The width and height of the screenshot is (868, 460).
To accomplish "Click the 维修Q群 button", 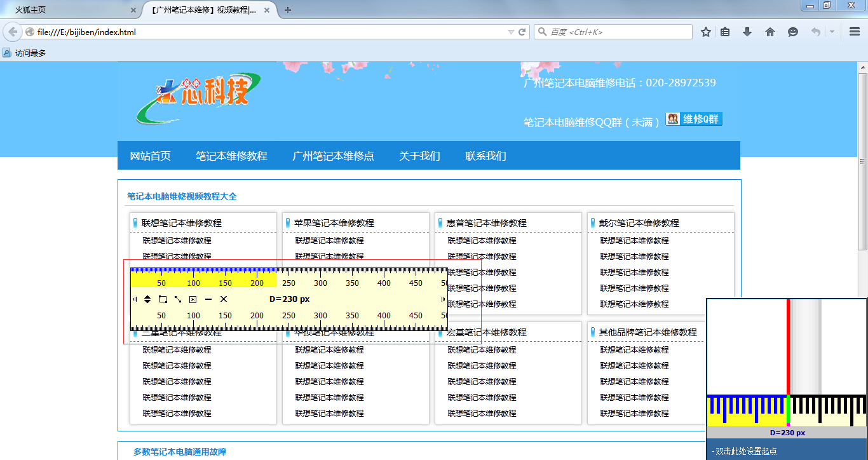I will coord(694,119).
